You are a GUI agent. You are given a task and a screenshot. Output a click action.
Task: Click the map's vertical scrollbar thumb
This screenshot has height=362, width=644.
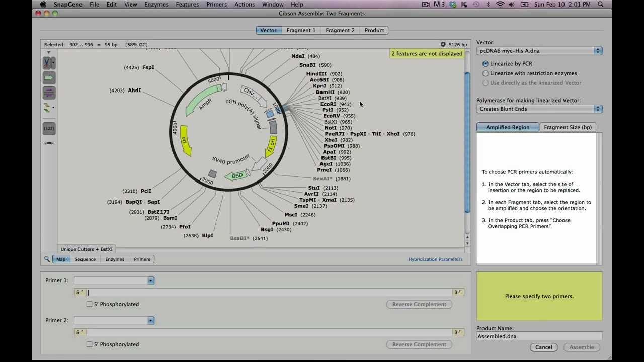(x=467, y=142)
